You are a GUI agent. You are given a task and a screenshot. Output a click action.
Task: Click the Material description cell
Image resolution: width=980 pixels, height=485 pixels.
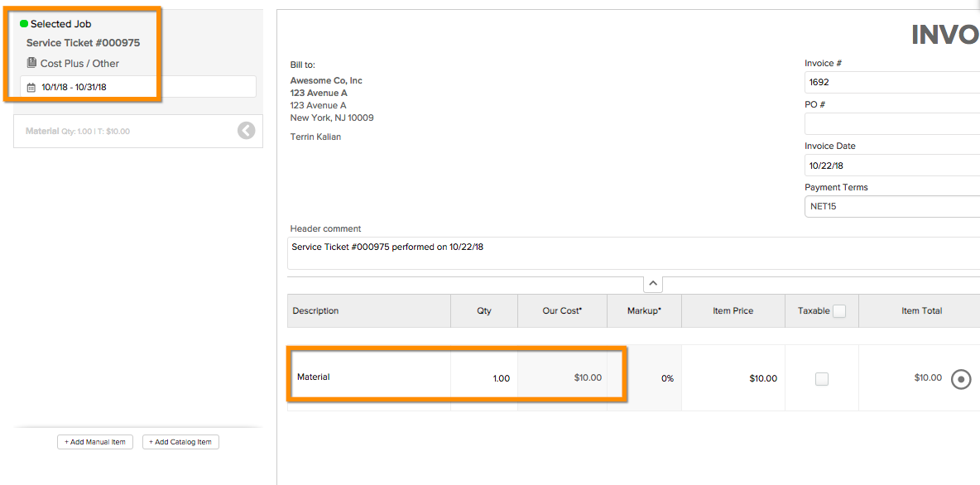(x=369, y=377)
